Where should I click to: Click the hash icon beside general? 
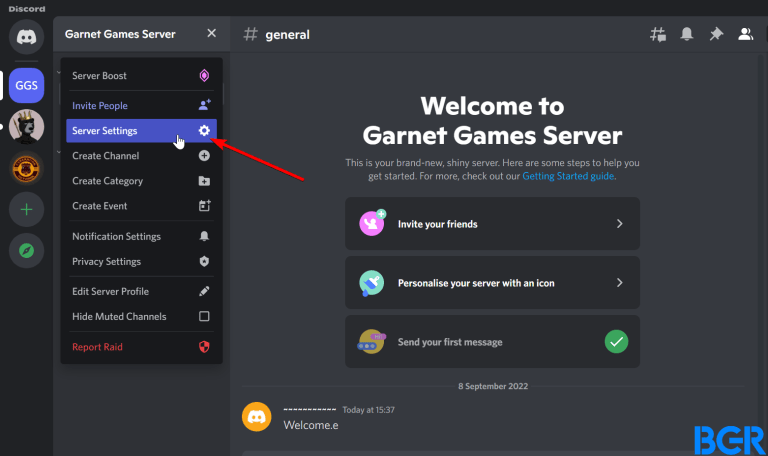tap(250, 34)
